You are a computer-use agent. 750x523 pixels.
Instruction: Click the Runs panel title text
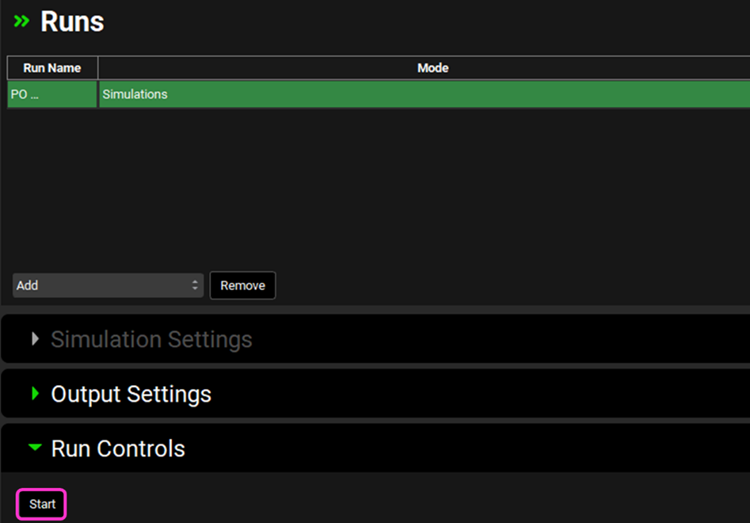[72, 21]
